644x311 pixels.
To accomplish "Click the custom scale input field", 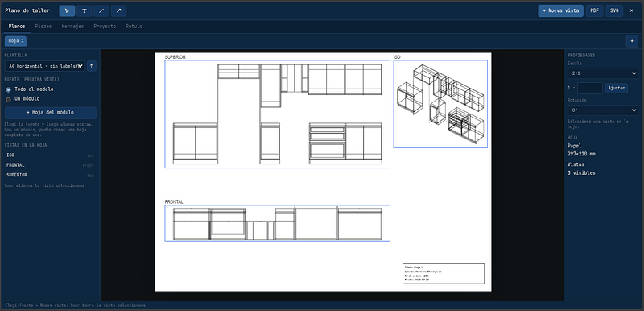I will 590,88.
